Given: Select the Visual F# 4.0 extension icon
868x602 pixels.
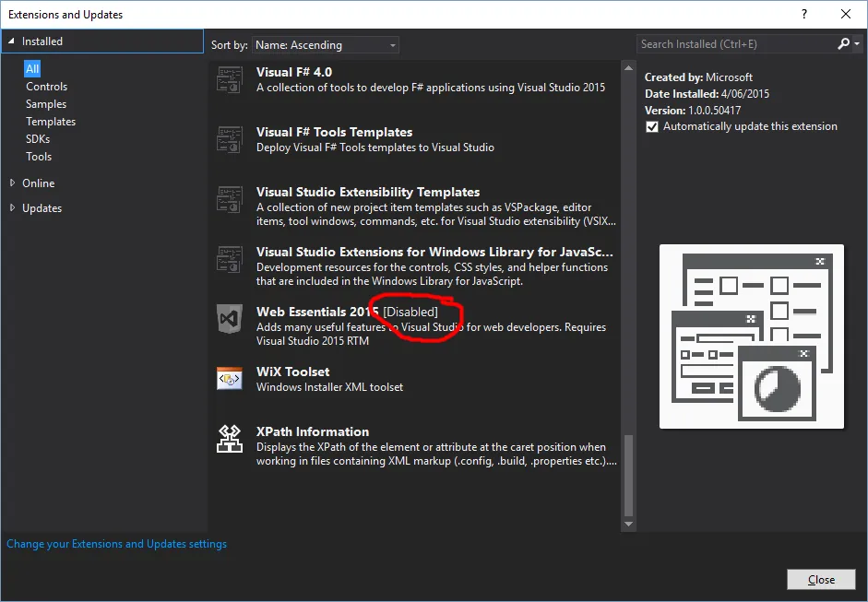Looking at the screenshot, I should coord(229,80).
